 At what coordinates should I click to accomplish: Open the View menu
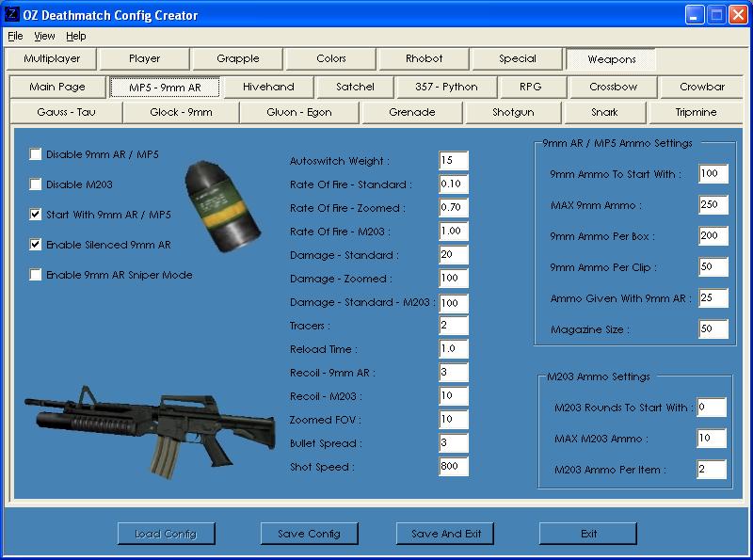[x=44, y=36]
